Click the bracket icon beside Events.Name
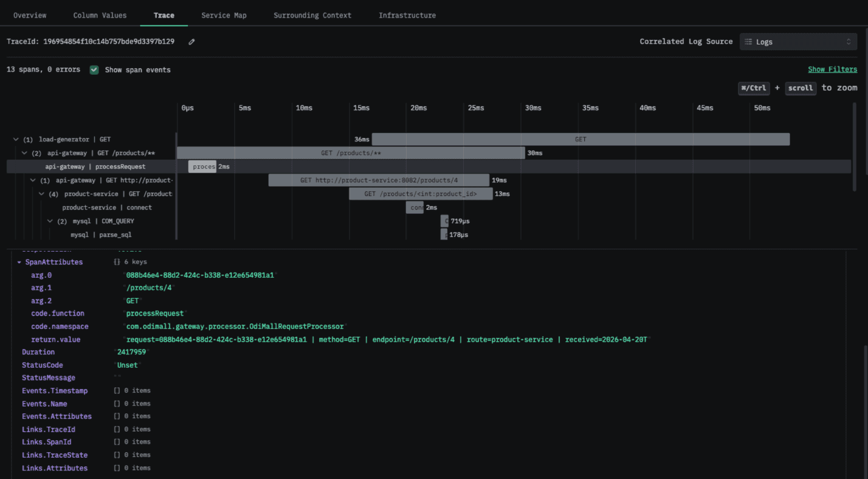Screen dimensions: 868x479 pos(117,404)
